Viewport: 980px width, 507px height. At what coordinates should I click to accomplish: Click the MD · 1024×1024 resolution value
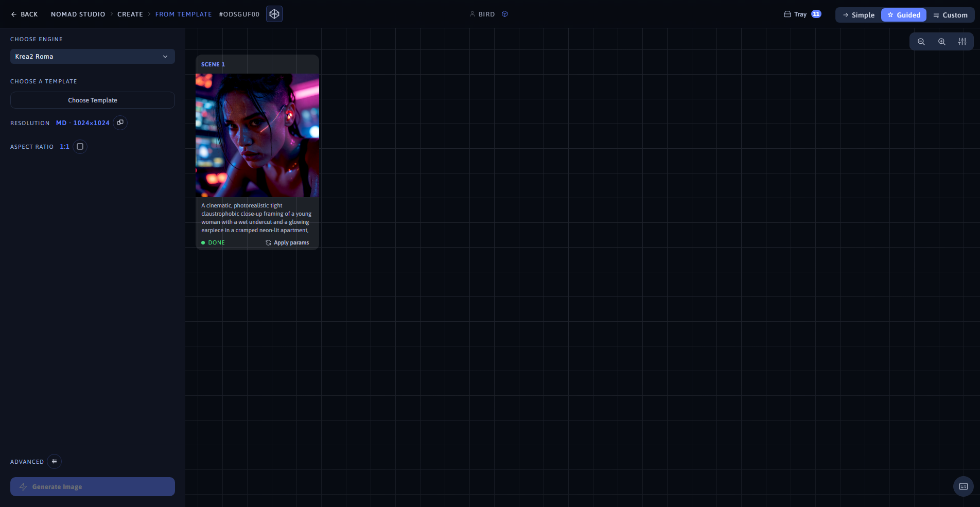click(83, 123)
